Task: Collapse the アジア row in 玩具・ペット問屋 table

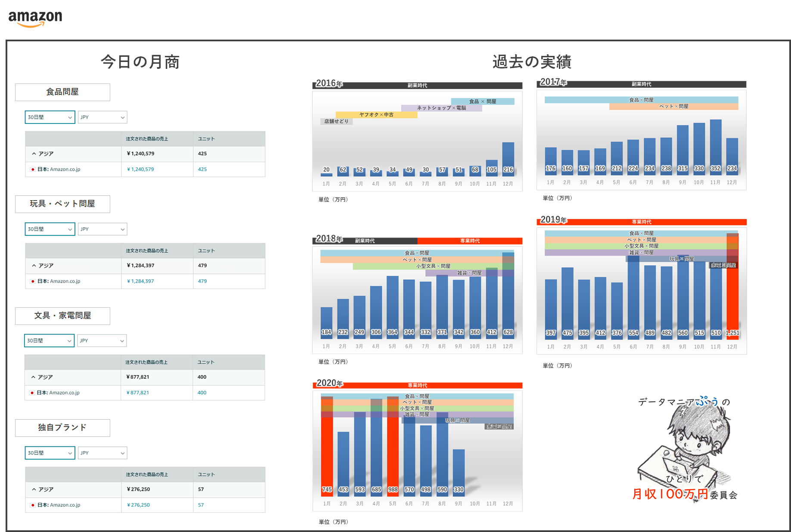Action: point(34,266)
